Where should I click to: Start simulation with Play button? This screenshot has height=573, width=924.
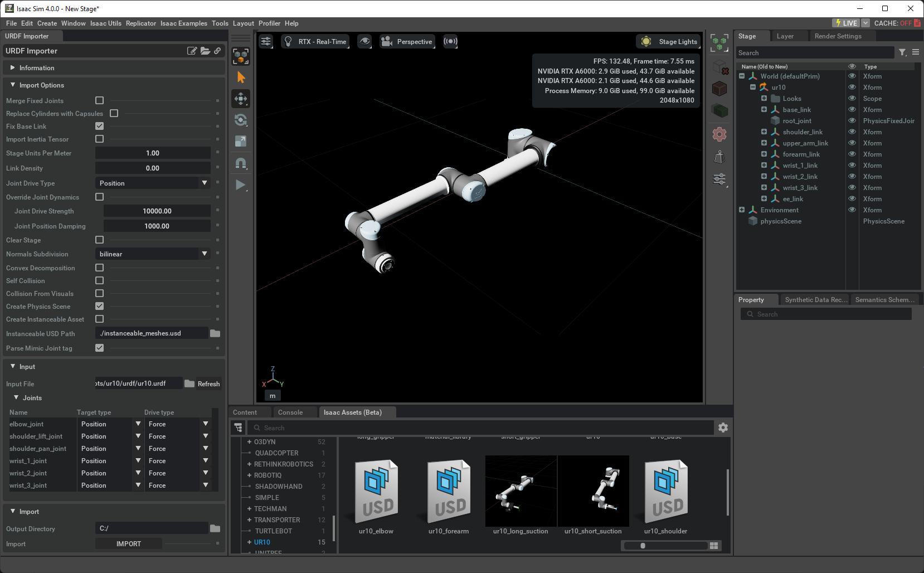[x=241, y=184]
